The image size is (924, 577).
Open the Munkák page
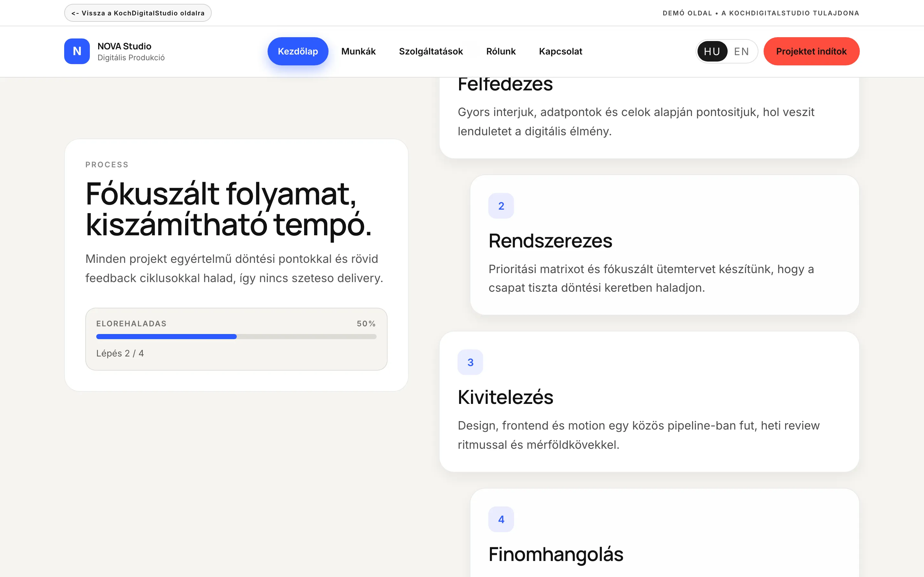pyautogui.click(x=358, y=51)
